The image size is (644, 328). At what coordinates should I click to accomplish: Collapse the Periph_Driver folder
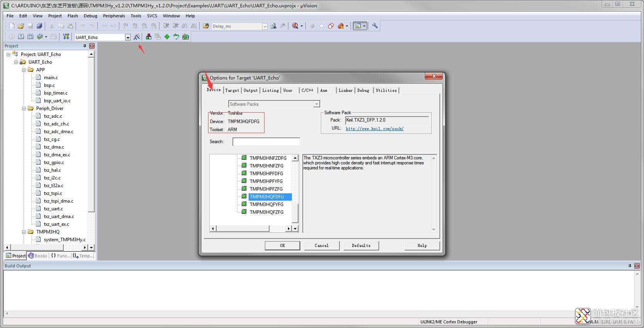(24, 108)
